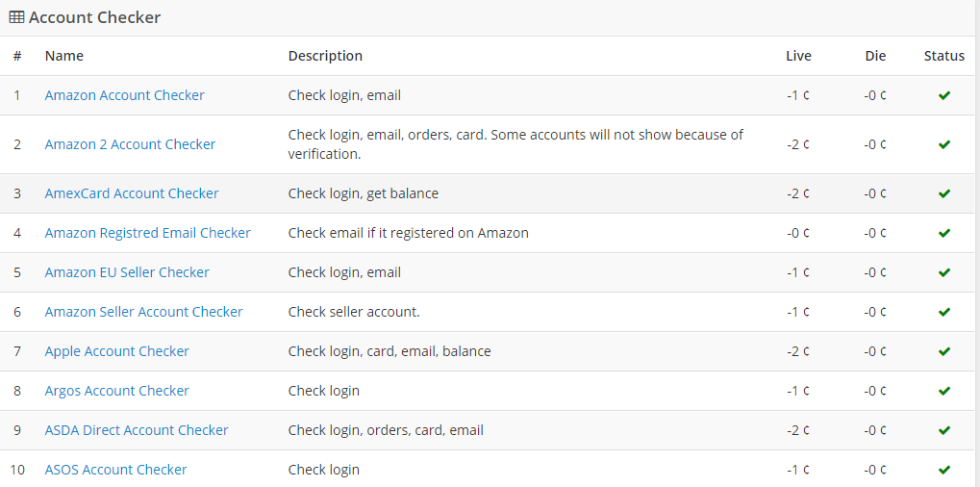Click the status checkmark in Amazon EU Seller row
980x487 pixels.
(x=944, y=272)
